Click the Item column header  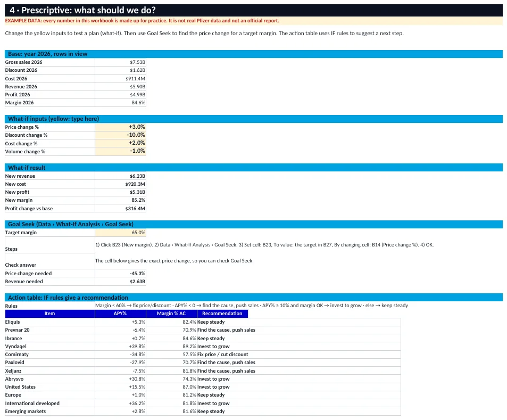click(x=50, y=314)
